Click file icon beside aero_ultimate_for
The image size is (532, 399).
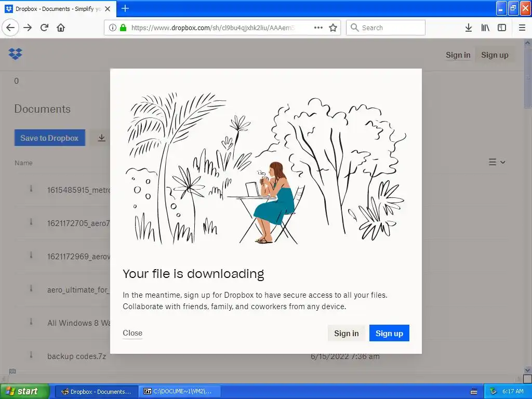[x=31, y=288]
